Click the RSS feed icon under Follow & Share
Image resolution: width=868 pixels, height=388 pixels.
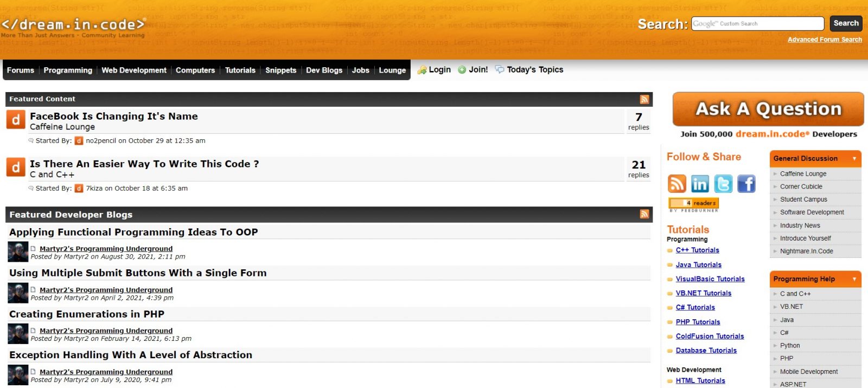[676, 184]
